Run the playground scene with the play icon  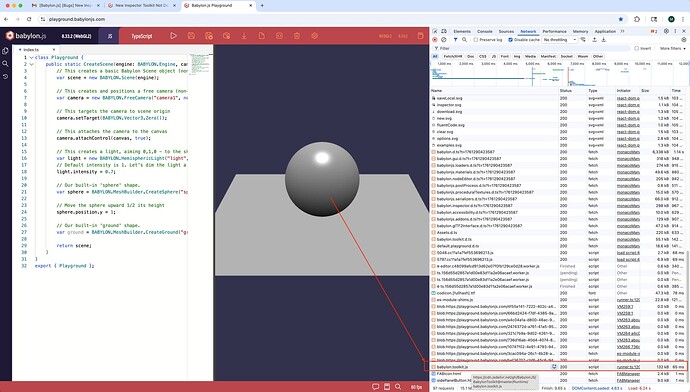tap(173, 36)
